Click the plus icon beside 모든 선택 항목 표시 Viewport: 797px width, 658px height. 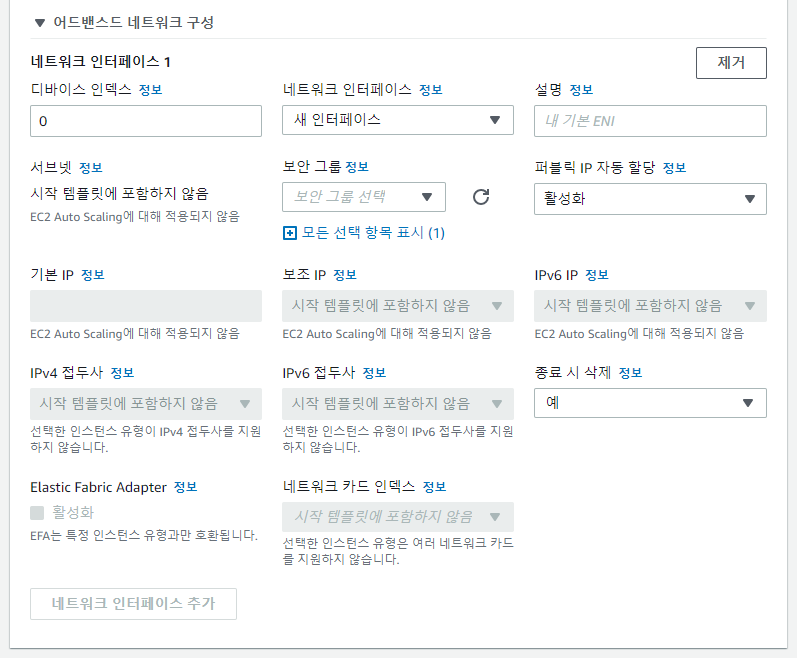tap(289, 233)
